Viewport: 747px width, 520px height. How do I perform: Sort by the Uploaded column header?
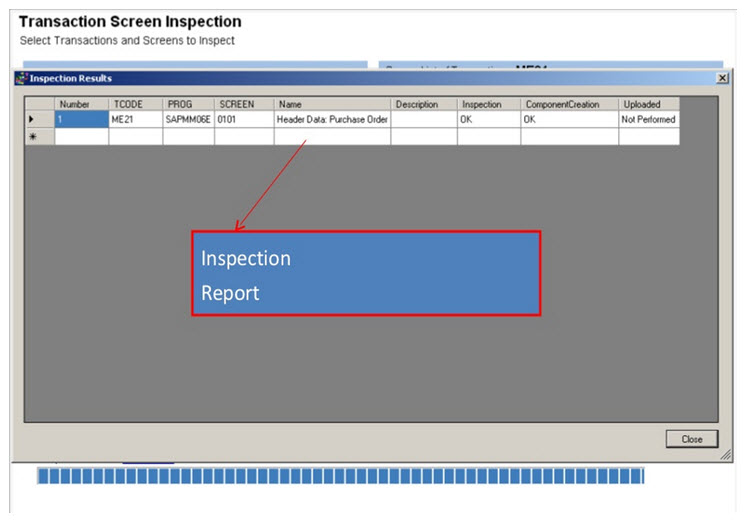648,104
